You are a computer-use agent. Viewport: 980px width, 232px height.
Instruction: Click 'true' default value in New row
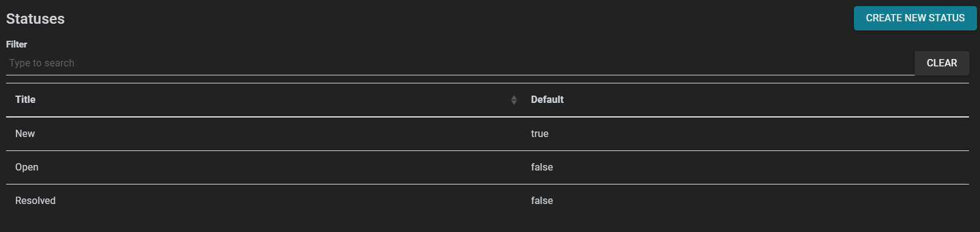(x=540, y=134)
